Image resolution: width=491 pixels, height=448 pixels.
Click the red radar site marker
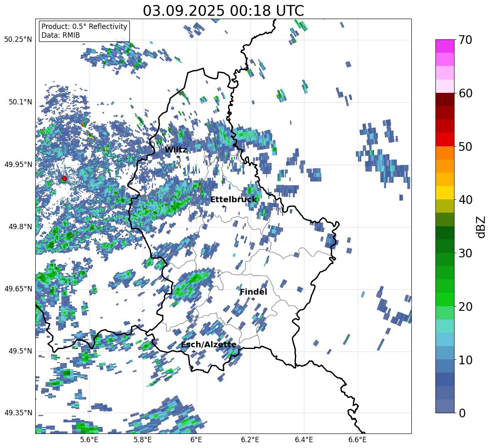[x=64, y=179]
